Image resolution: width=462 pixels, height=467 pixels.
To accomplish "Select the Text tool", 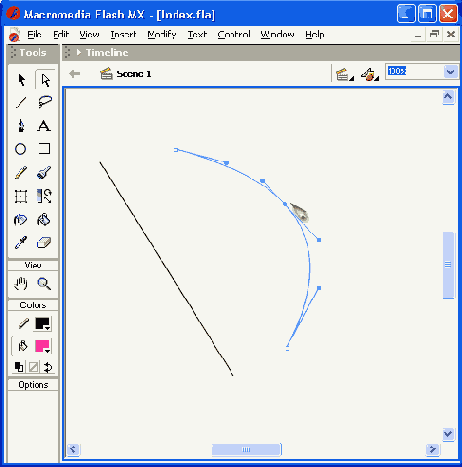I will (x=44, y=126).
